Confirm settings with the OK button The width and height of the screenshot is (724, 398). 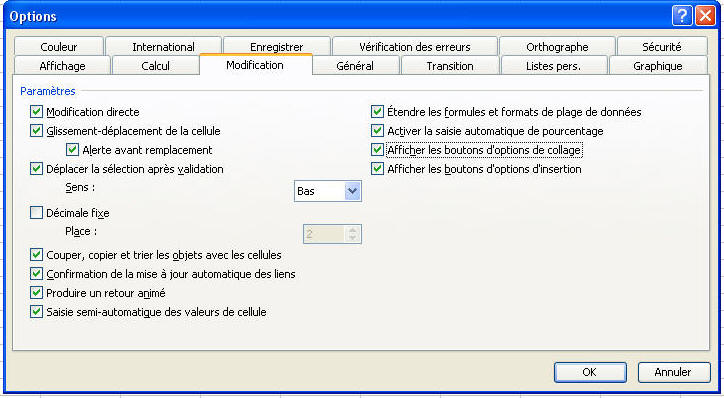590,372
